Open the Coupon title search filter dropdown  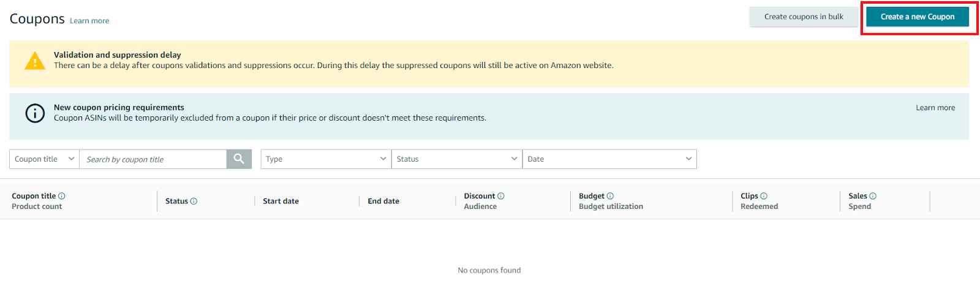coord(44,159)
